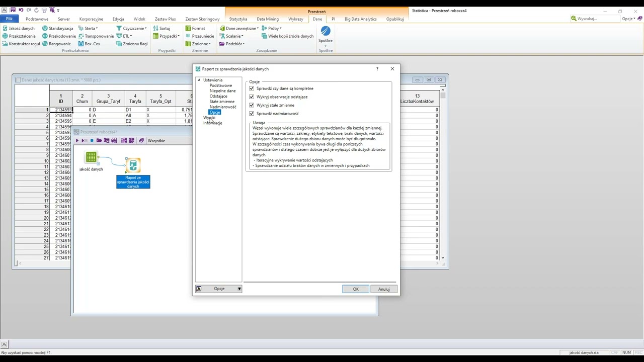The height and width of the screenshot is (362, 644).
Task: Open the Sterta dropdown in ribbon
Action: coord(88,28)
